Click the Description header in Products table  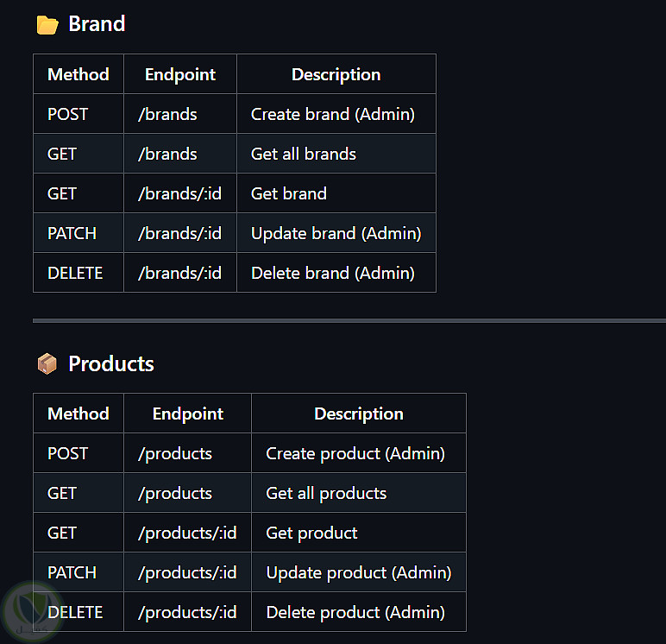click(359, 414)
